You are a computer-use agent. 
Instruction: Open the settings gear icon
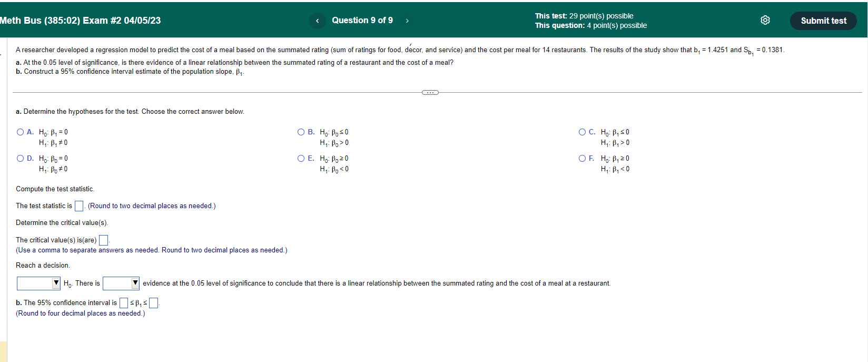(x=765, y=20)
